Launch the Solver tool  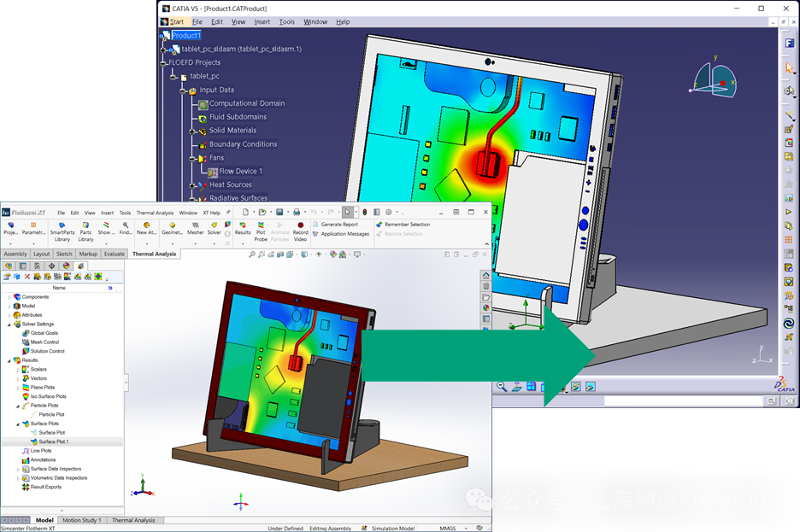click(x=215, y=228)
